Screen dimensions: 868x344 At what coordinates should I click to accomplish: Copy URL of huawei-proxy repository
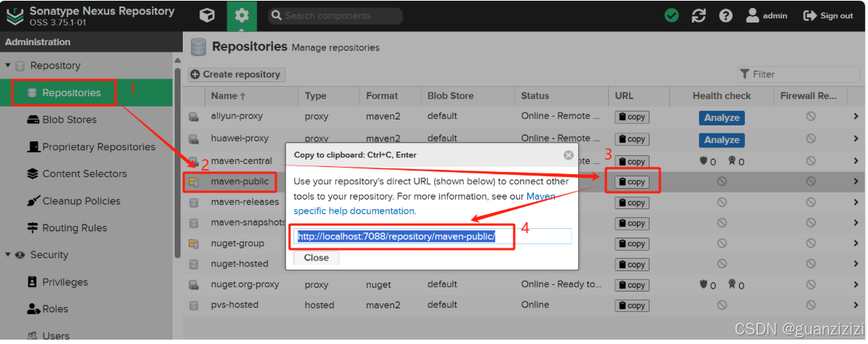point(631,139)
